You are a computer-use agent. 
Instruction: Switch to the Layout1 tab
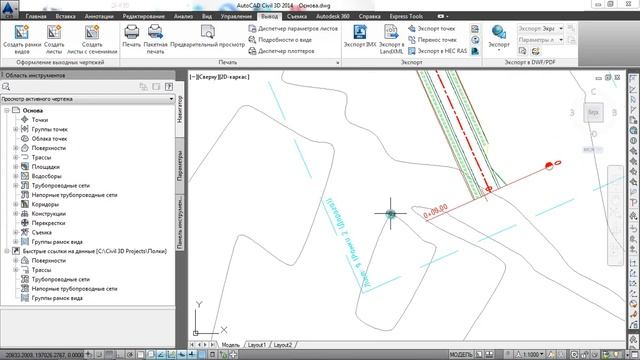(257, 345)
